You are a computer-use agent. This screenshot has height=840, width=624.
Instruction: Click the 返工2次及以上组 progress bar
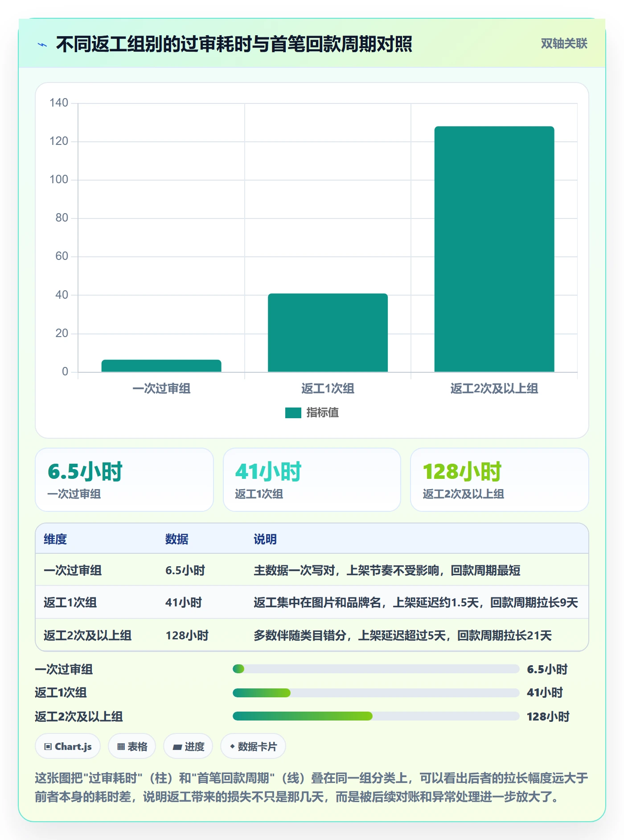[376, 716]
